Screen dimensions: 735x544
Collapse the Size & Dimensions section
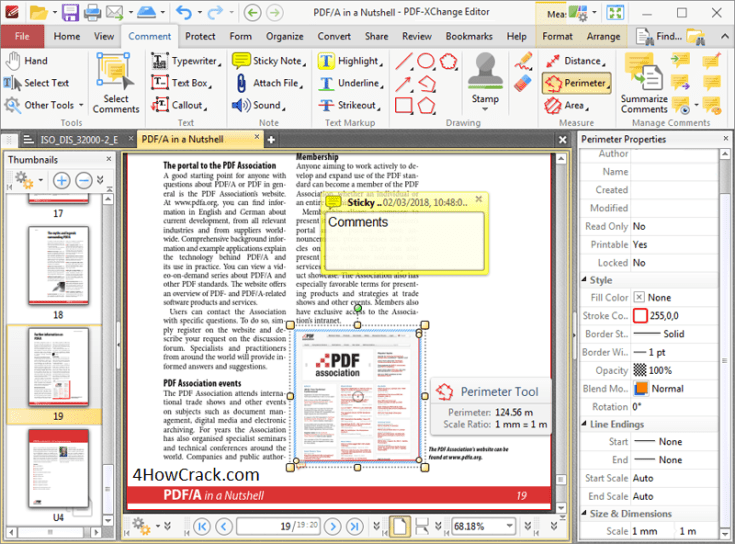click(584, 513)
